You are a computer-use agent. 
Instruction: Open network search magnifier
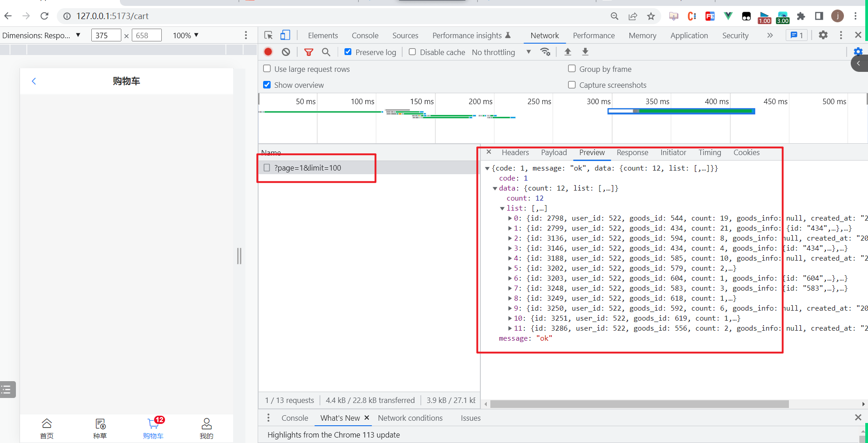pos(326,52)
